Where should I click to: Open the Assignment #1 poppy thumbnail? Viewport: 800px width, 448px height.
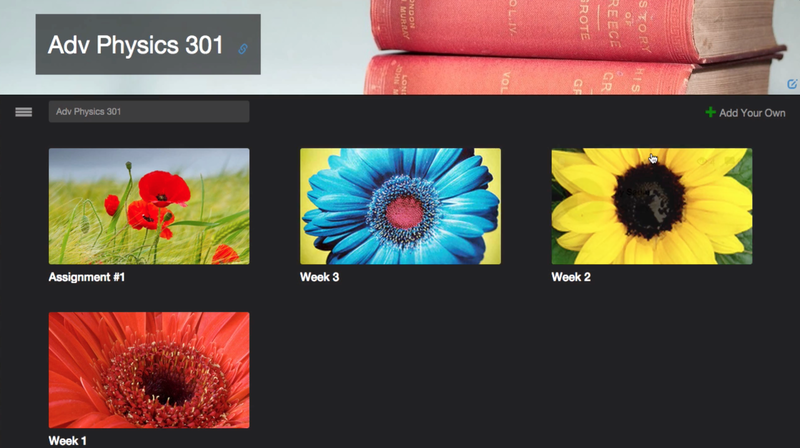click(x=149, y=206)
